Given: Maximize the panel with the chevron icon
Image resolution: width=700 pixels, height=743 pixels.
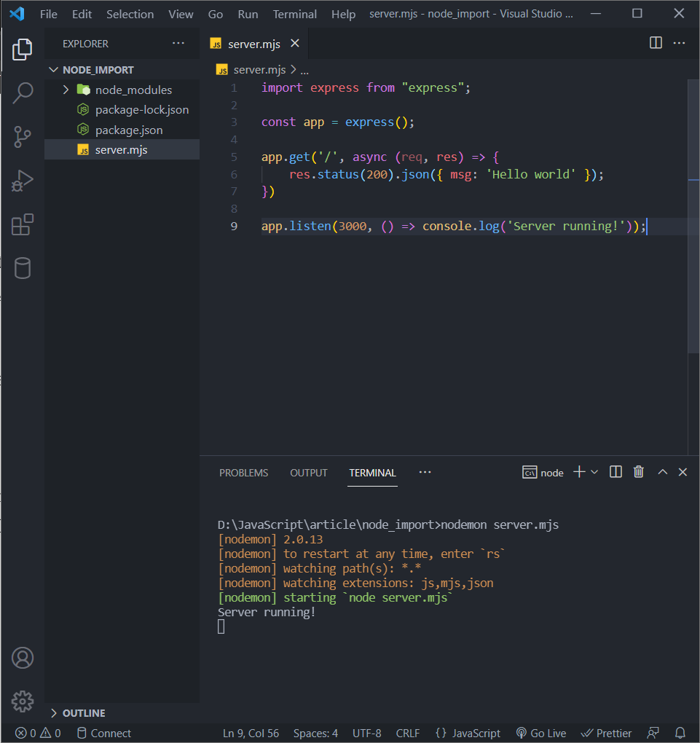Looking at the screenshot, I should coord(662,471).
